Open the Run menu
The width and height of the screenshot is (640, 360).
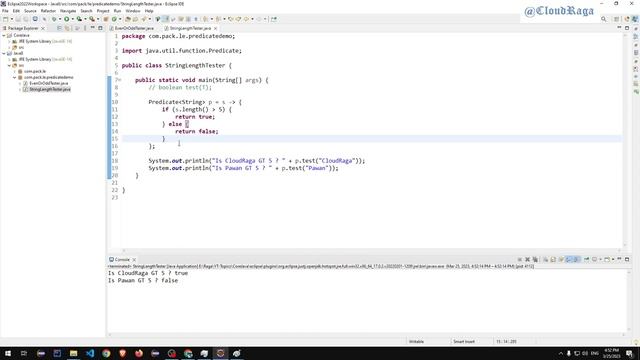[117, 11]
